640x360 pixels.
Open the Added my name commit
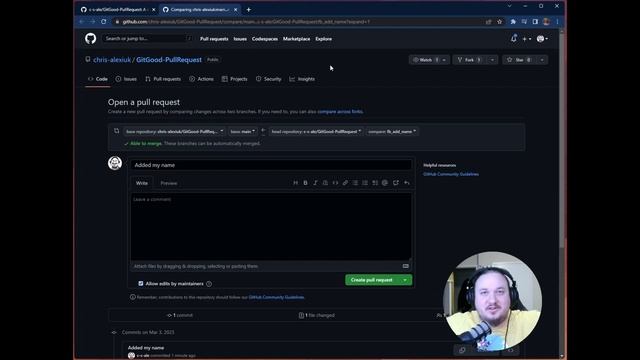point(146,348)
